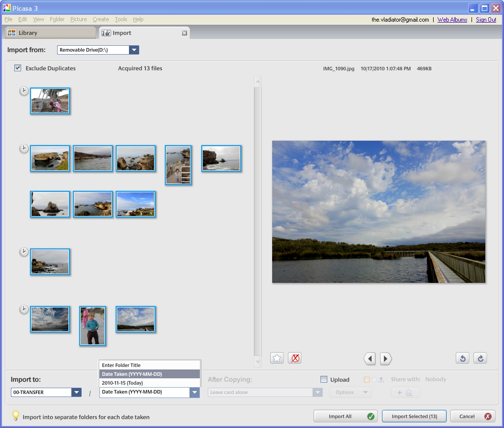Uncheck the Exclude Duplicates checkbox
The height and width of the screenshot is (428, 504).
(x=18, y=68)
